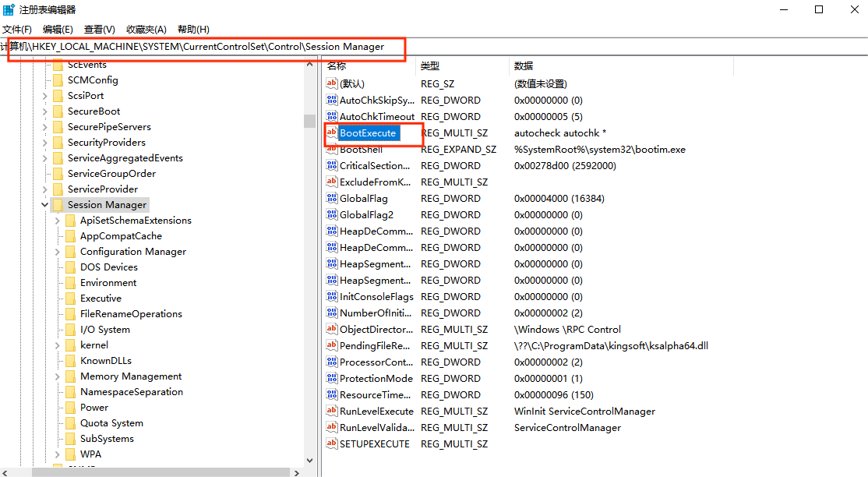The width and height of the screenshot is (868, 477).
Task: Sort values by 名称 column header
Action: click(337, 66)
